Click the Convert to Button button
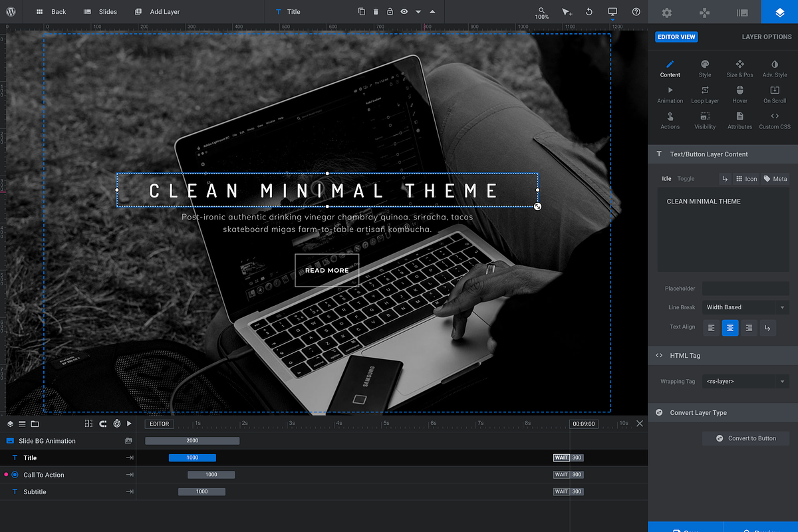This screenshot has width=798, height=532. click(745, 438)
